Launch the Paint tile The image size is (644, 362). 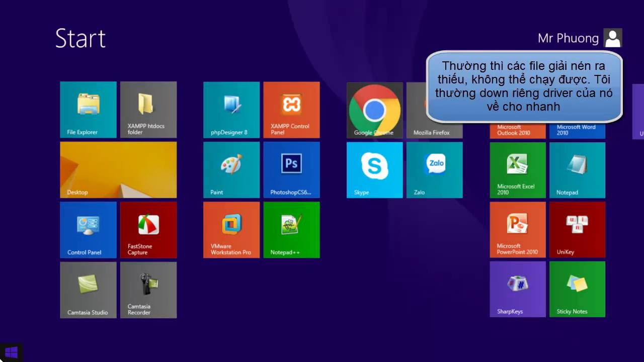point(231,170)
